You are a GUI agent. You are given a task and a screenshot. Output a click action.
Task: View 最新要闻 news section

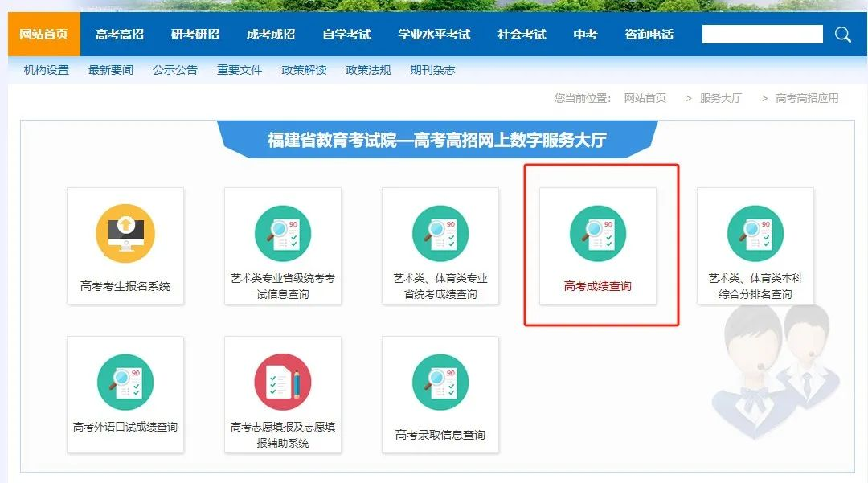(109, 70)
